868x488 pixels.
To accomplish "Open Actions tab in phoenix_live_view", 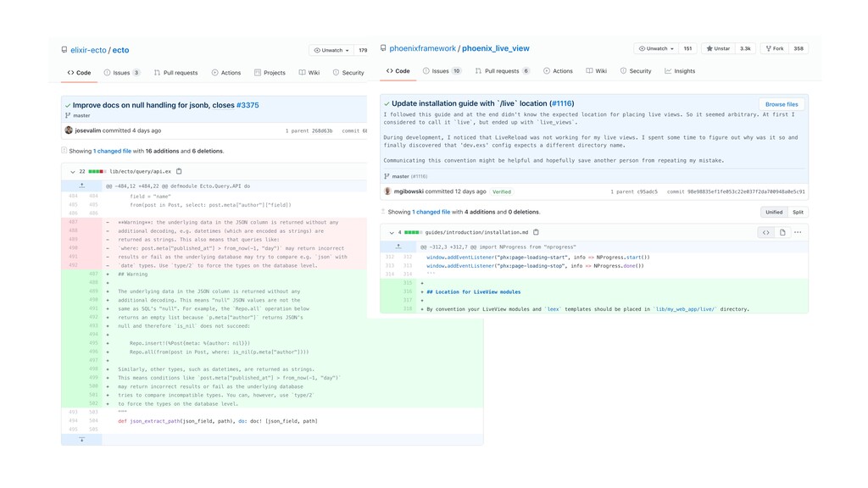I will [558, 71].
